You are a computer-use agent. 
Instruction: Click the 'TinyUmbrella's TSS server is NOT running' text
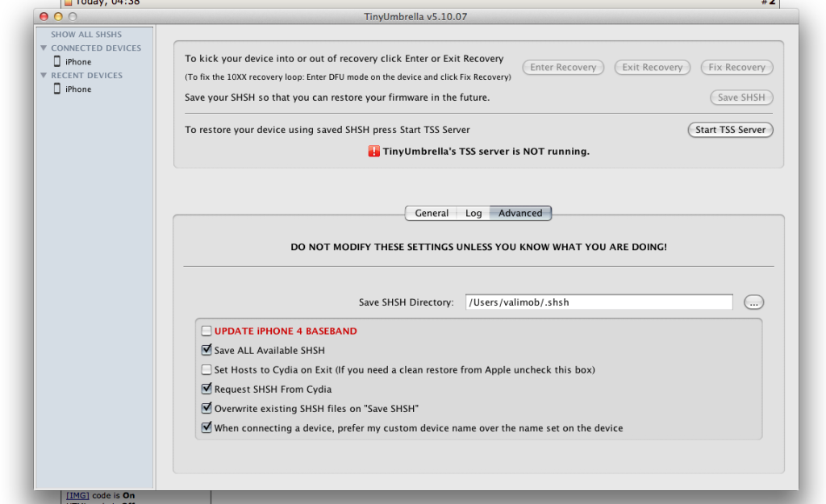(486, 151)
